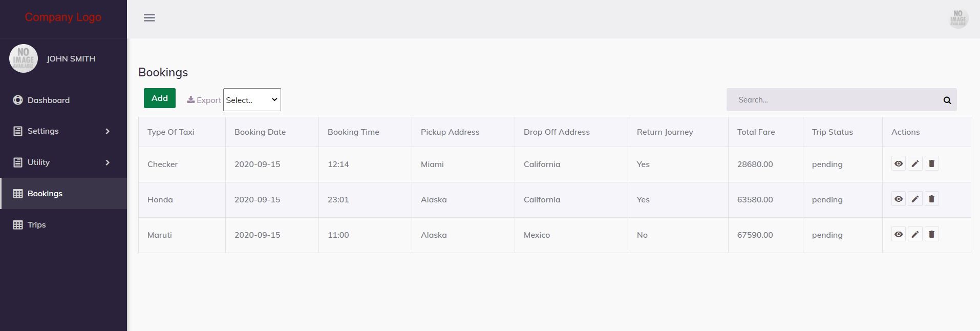Expand the Settings sidebar submenu
The image size is (980, 331).
(63, 131)
